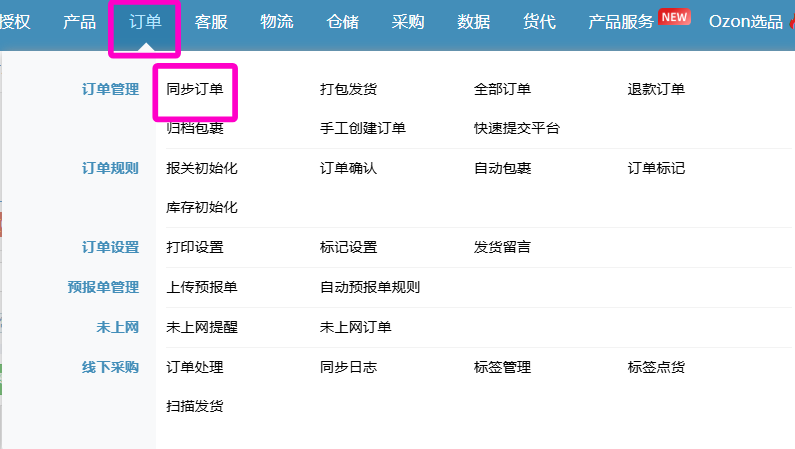Screen dimensions: 795x449
Task: Select 手工创建订单
Action: [363, 128]
